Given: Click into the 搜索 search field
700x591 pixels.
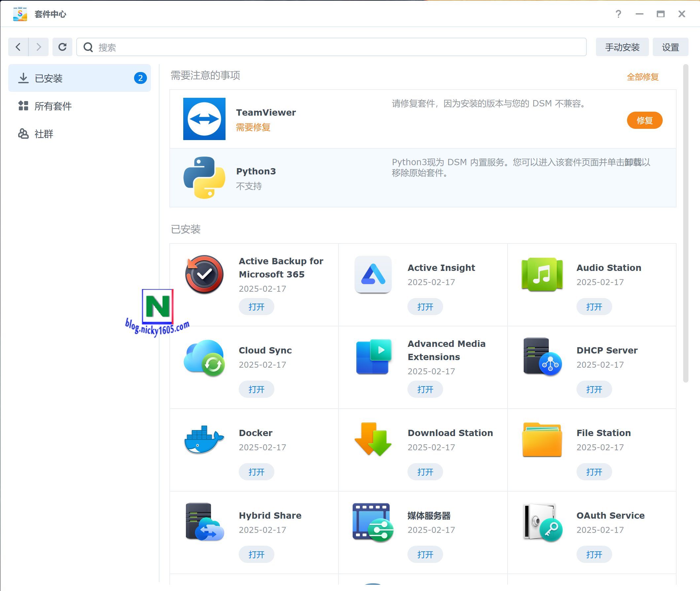Looking at the screenshot, I should tap(332, 47).
